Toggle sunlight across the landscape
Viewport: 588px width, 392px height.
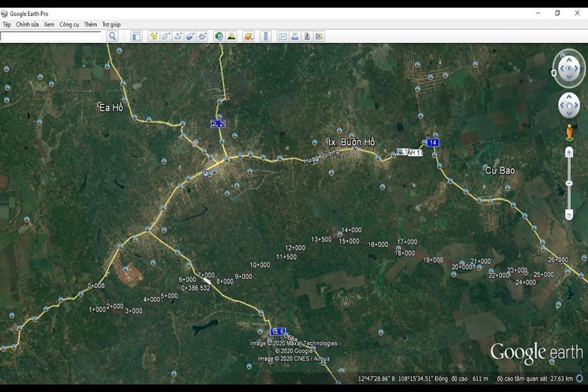coord(231,37)
